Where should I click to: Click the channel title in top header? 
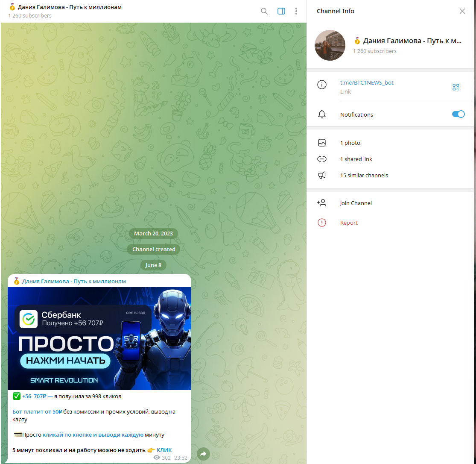[70, 7]
